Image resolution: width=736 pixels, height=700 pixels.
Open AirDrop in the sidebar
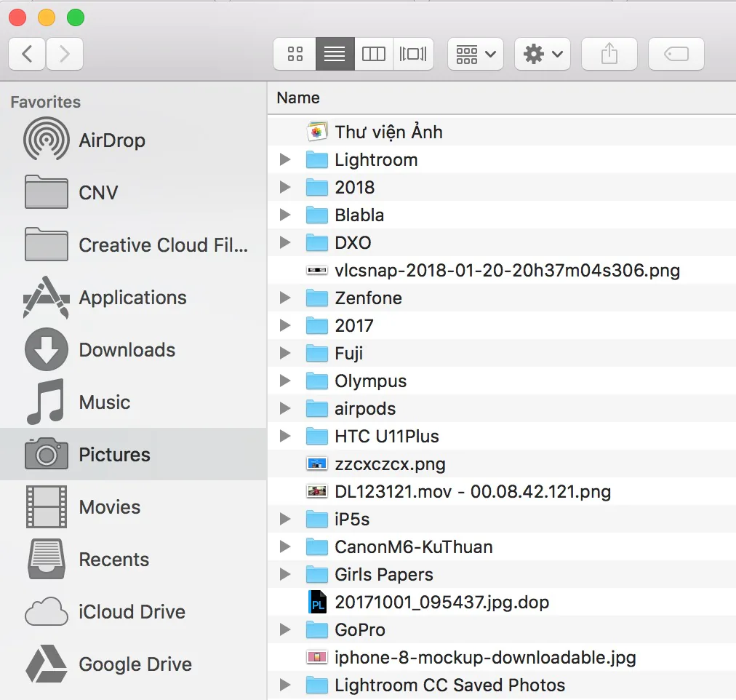click(x=133, y=140)
